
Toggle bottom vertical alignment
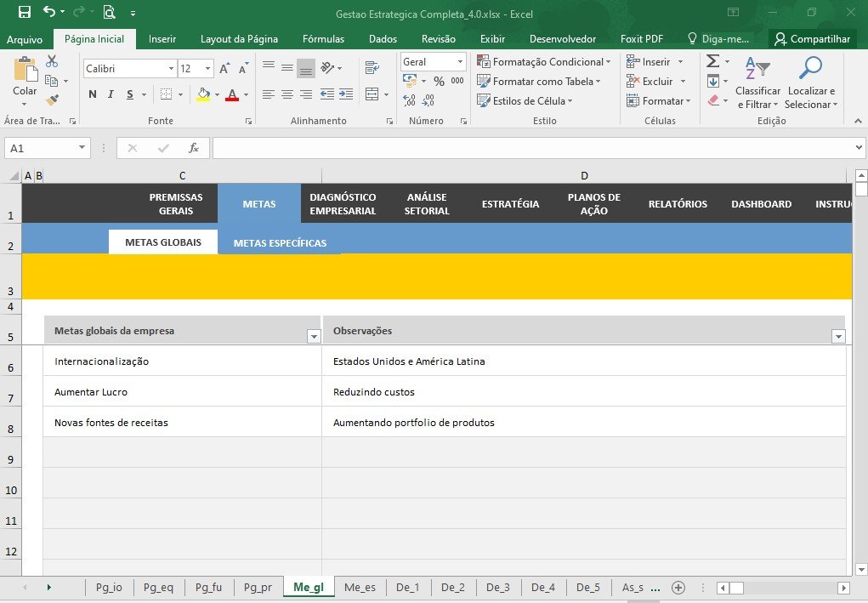point(305,68)
